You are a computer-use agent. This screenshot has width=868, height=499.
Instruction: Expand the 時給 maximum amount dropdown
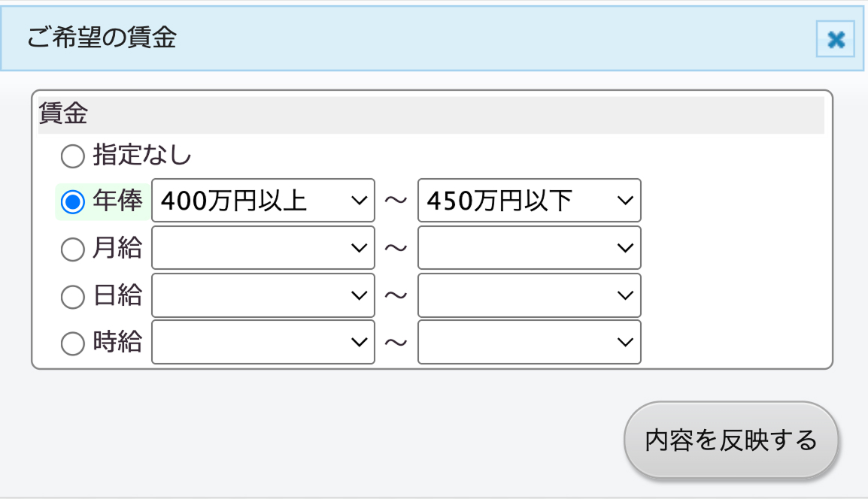(x=529, y=343)
